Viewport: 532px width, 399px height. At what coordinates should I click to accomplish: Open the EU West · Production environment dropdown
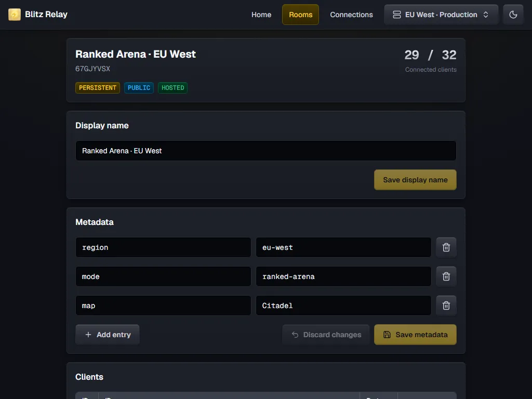441,15
